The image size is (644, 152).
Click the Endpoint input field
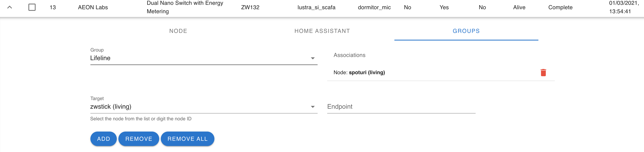(x=400, y=107)
